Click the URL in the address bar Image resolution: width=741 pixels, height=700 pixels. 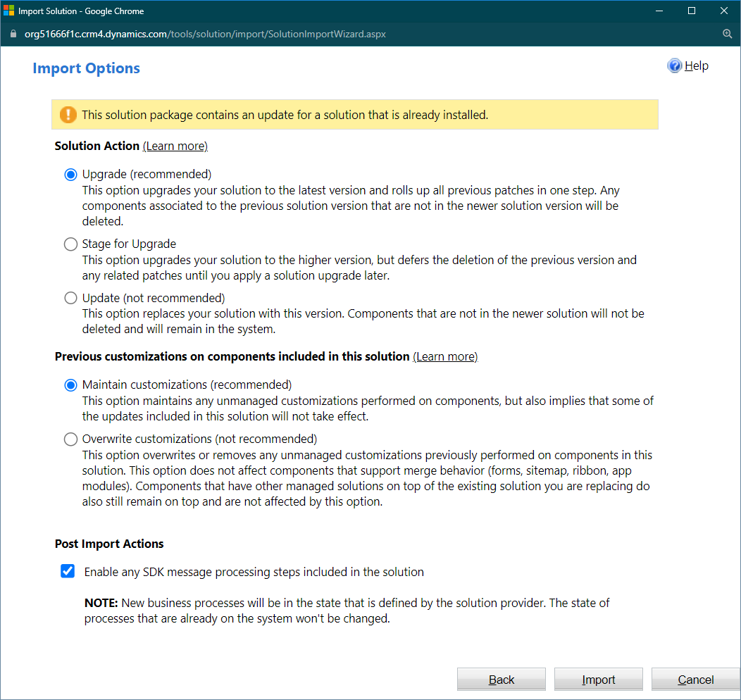pyautogui.click(x=206, y=34)
